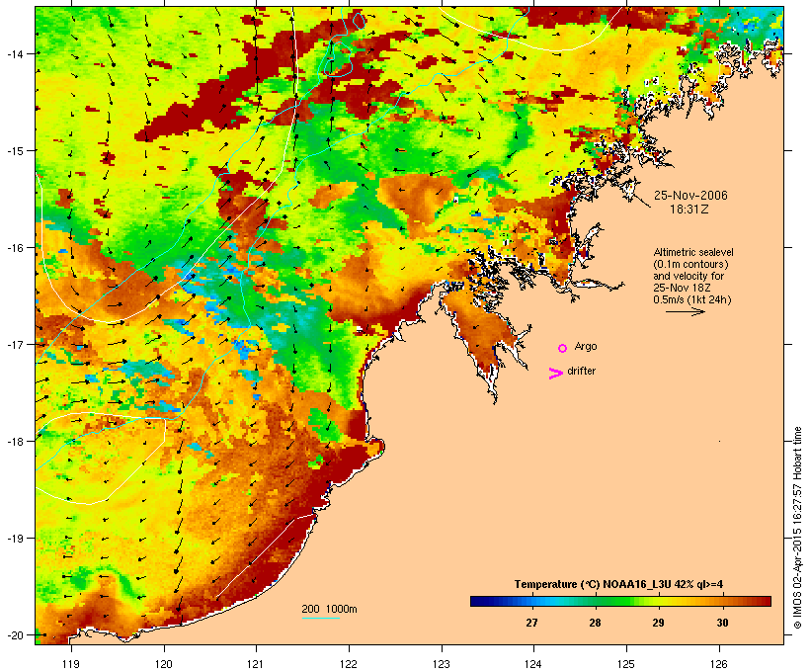Click the latitude axis label '-17'
The height and width of the screenshot is (672, 810).
tap(15, 344)
